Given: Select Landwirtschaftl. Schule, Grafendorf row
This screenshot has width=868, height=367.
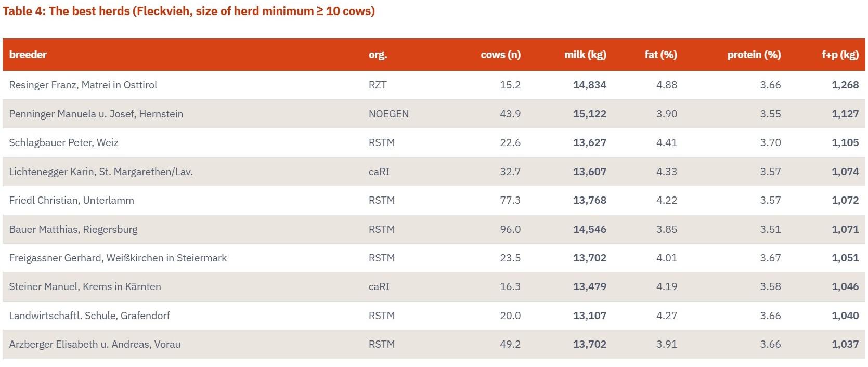Looking at the screenshot, I should 434,316.
